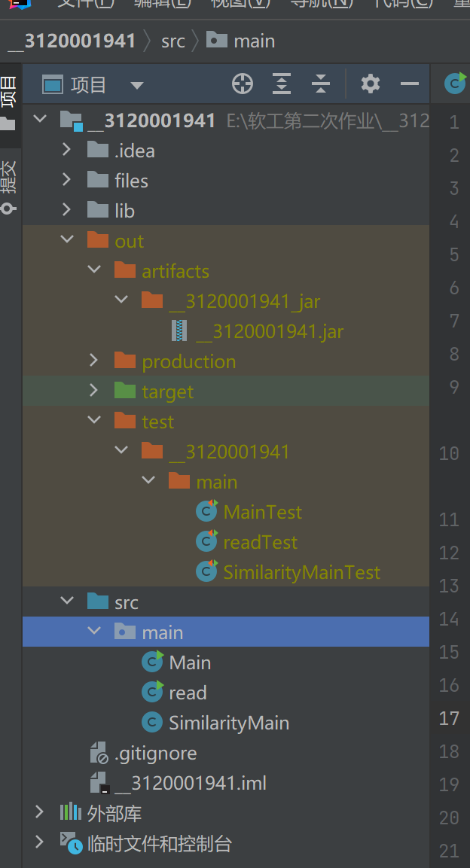Click the locate/select opened file icon
The image size is (470, 868).
pyautogui.click(x=243, y=84)
